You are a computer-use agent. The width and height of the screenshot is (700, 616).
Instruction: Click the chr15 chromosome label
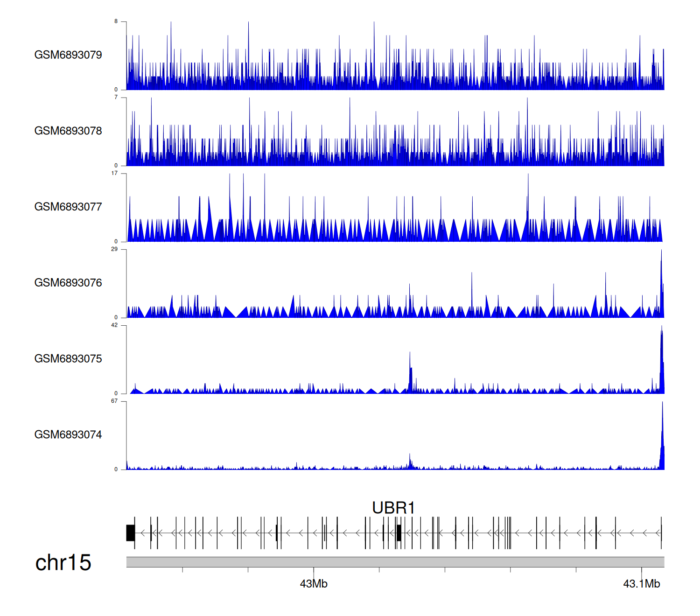click(x=63, y=563)
